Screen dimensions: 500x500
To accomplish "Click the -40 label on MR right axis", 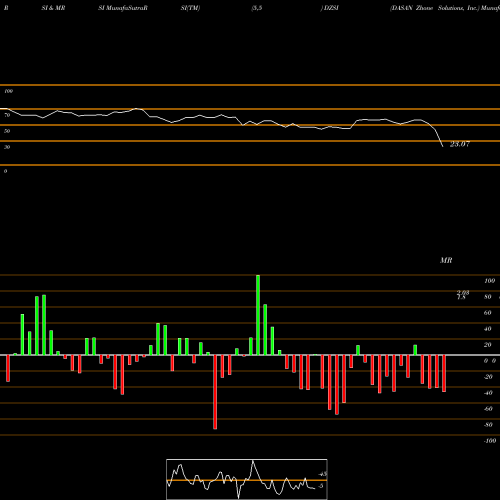I will pos(488,393).
